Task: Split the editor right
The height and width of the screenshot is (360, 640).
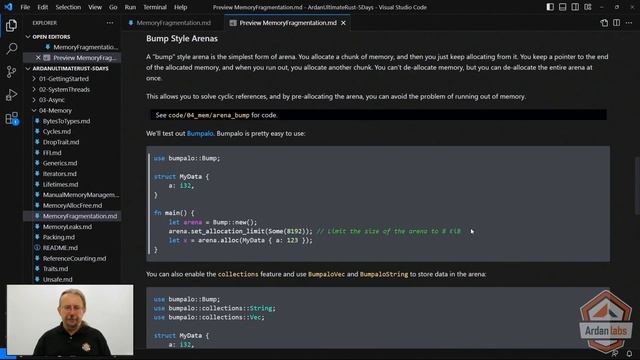Action: (x=616, y=23)
